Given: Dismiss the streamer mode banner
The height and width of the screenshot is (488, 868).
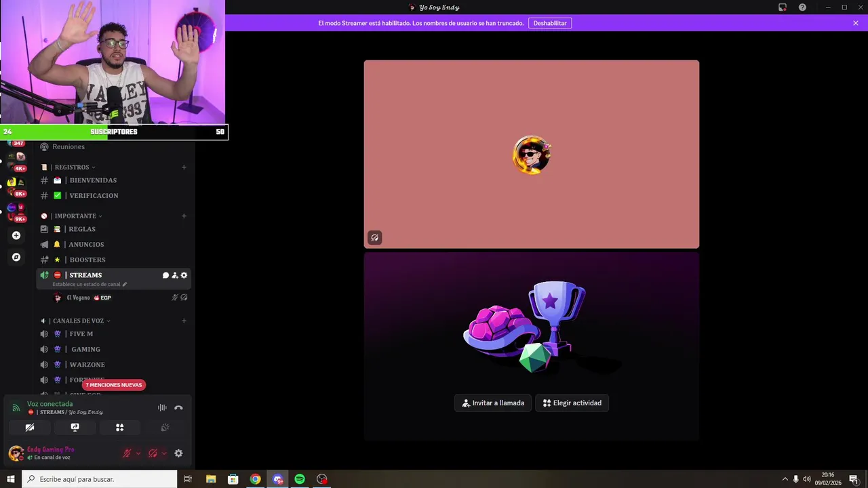Looking at the screenshot, I should point(856,23).
